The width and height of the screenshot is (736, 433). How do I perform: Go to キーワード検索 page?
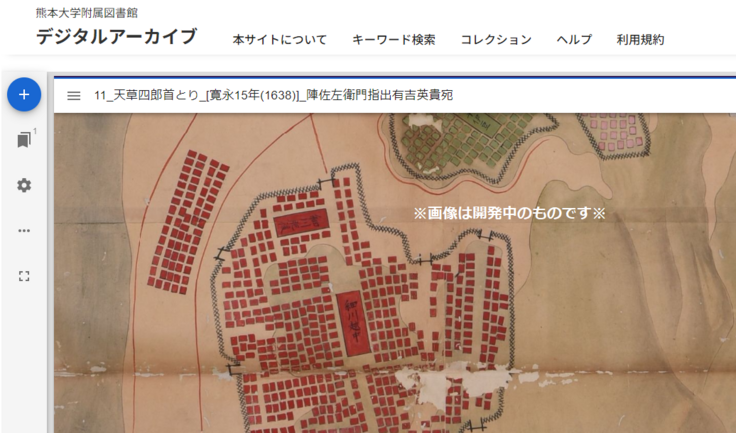[393, 40]
